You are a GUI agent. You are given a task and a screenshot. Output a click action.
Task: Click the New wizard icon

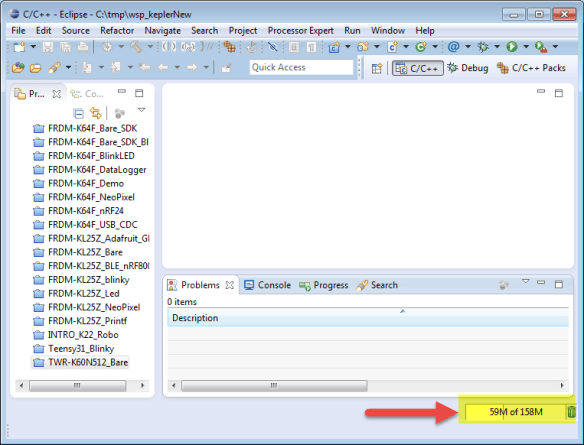(19, 47)
